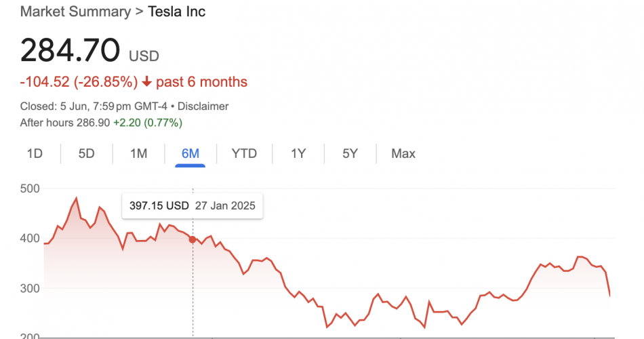Select the 5D time range tab
The height and width of the screenshot is (339, 644).
[x=86, y=153]
